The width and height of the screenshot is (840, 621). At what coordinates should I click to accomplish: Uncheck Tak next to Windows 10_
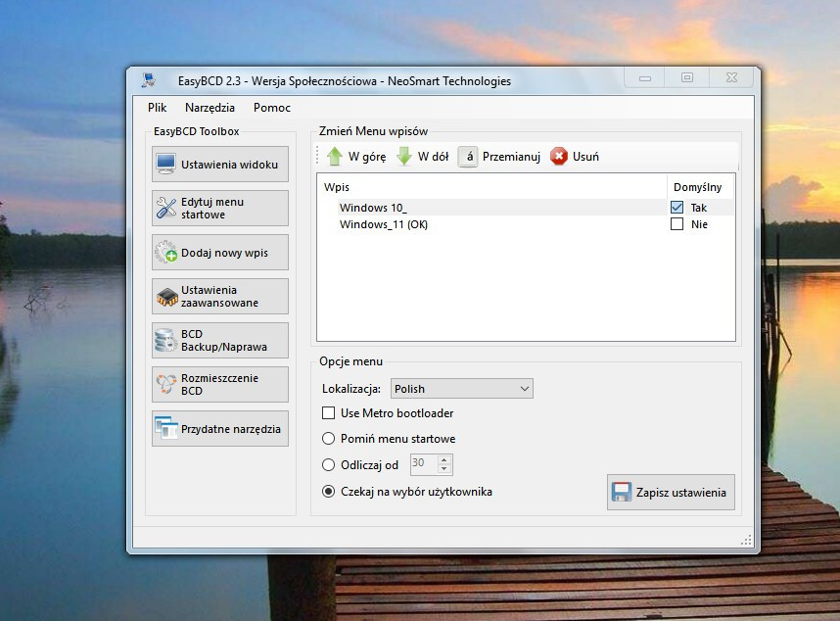click(677, 206)
